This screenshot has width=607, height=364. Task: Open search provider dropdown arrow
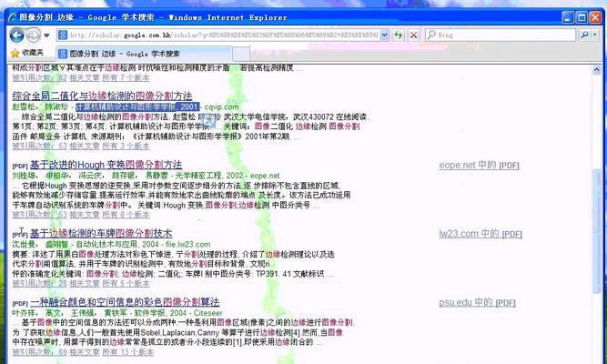[594, 35]
